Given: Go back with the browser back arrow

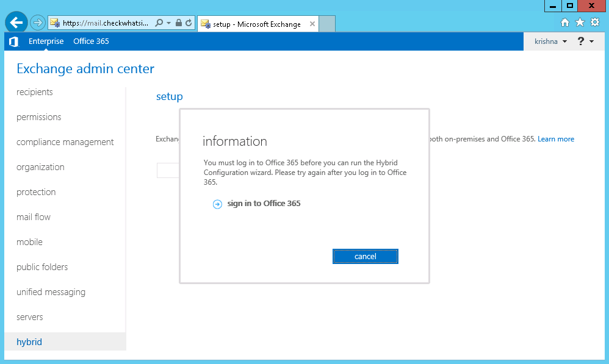Looking at the screenshot, I should [x=16, y=23].
